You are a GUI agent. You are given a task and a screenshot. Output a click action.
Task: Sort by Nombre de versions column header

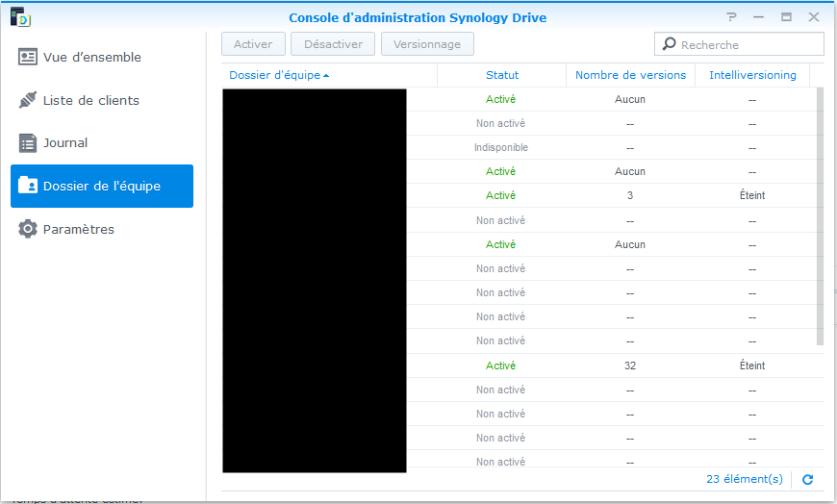(x=630, y=75)
